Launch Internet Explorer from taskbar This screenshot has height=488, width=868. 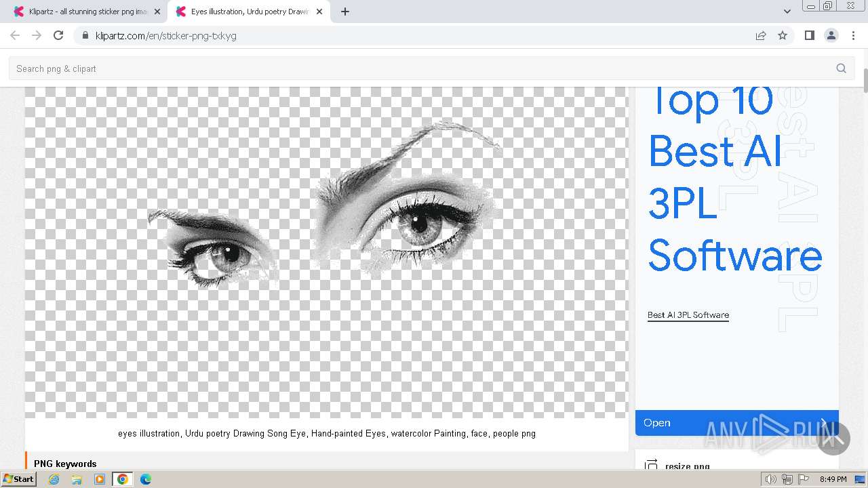pyautogui.click(x=54, y=479)
